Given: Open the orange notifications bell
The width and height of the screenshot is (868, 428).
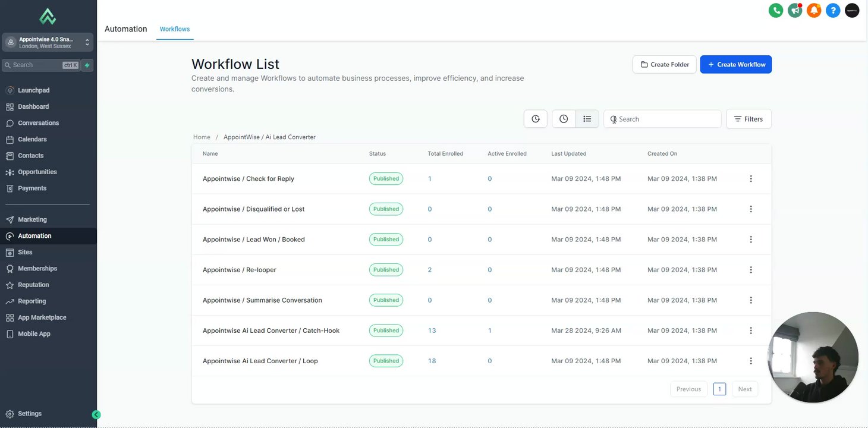Looking at the screenshot, I should point(814,10).
